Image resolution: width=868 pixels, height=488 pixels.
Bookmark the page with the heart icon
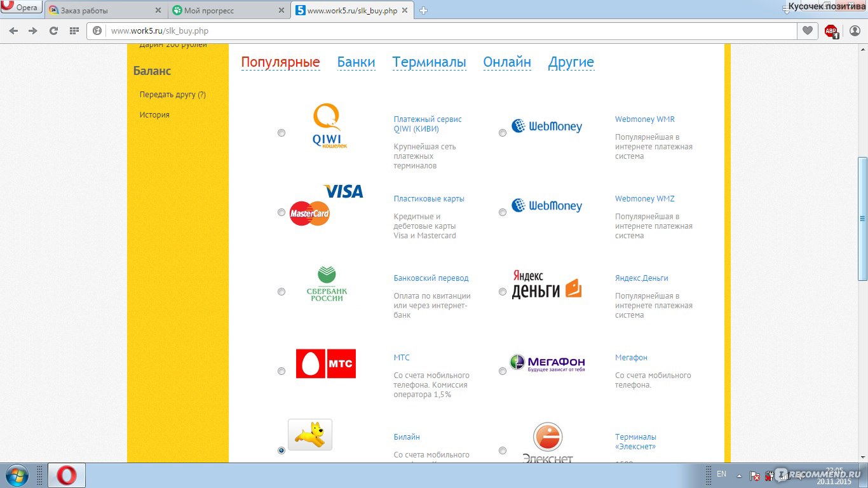click(x=808, y=30)
